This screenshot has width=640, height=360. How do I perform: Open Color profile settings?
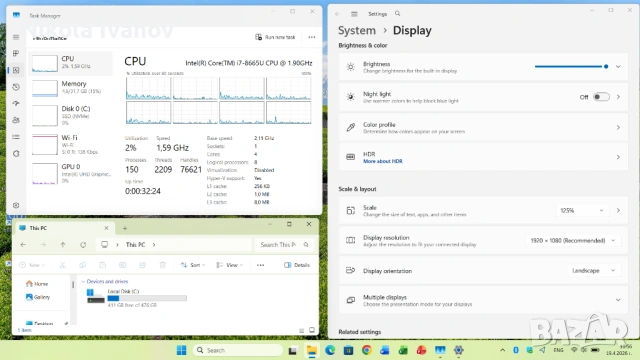tap(483, 127)
